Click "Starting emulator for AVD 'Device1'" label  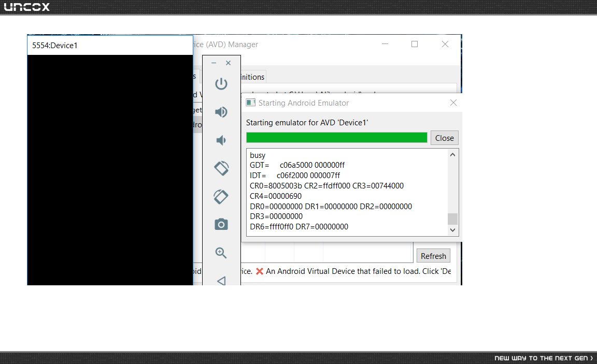tap(307, 123)
